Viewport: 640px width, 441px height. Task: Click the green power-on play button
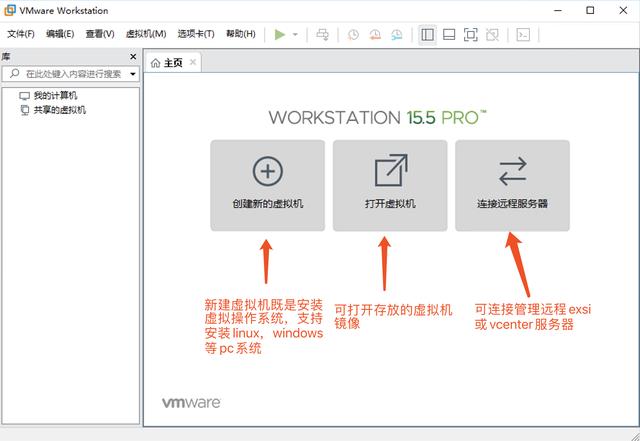click(280, 35)
